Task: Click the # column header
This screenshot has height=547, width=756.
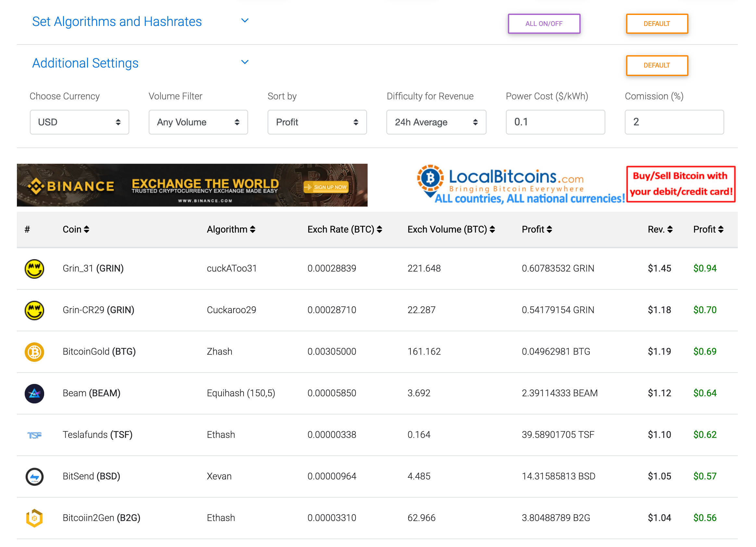Action: pos(27,230)
